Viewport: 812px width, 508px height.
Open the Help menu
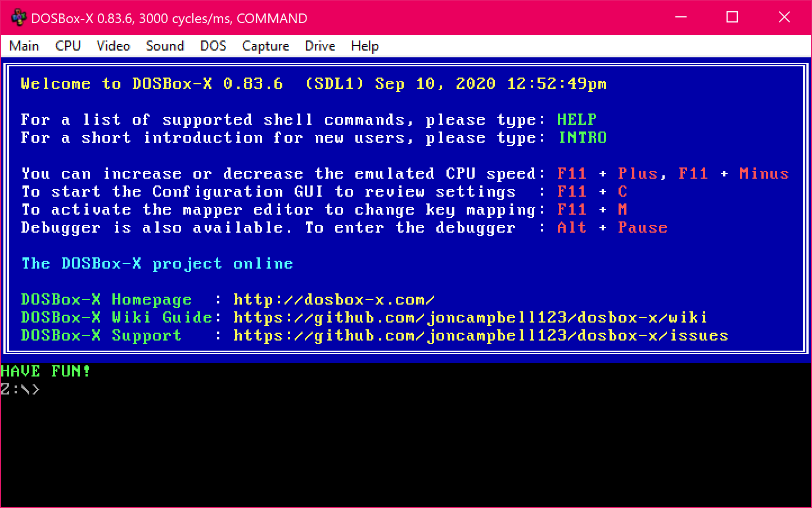coord(364,46)
